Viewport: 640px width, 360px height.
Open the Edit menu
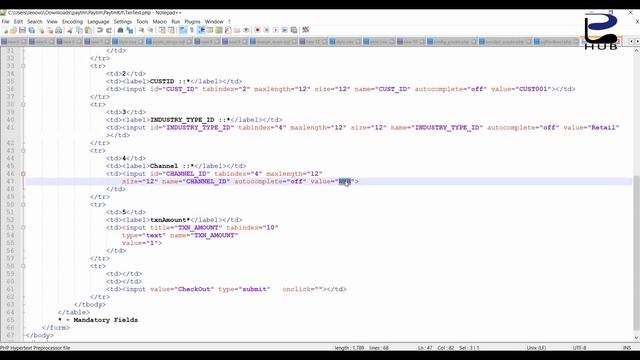tap(18, 21)
